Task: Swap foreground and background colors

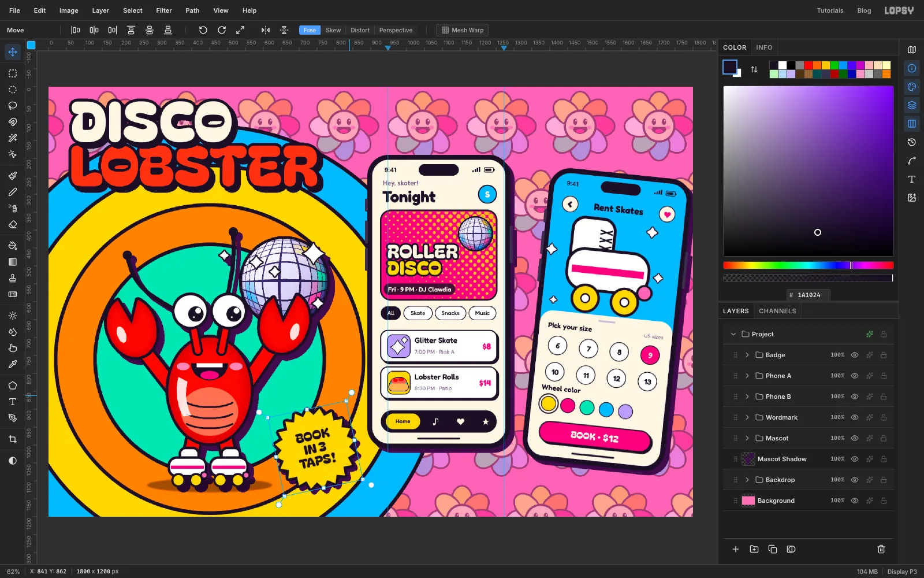Action: [x=754, y=69]
